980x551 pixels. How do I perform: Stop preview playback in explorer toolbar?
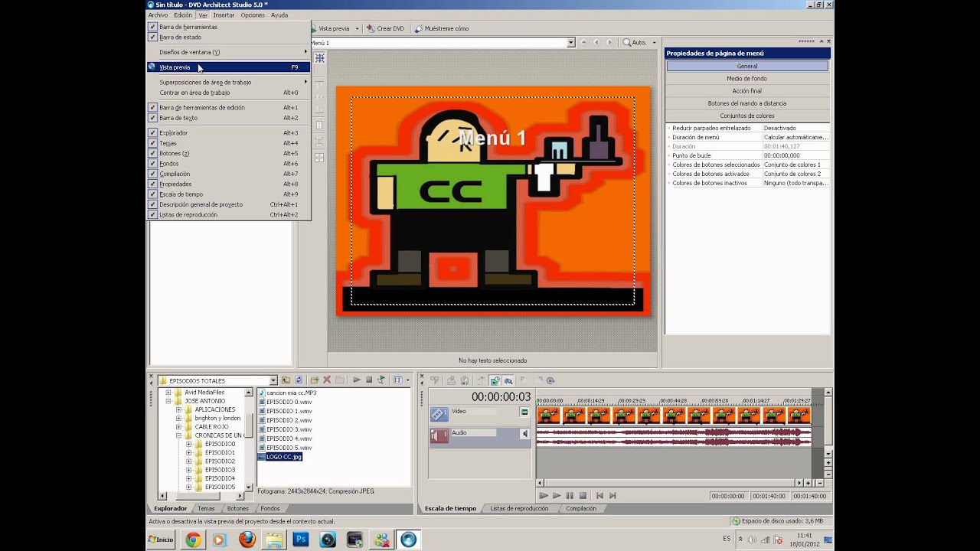coord(369,380)
